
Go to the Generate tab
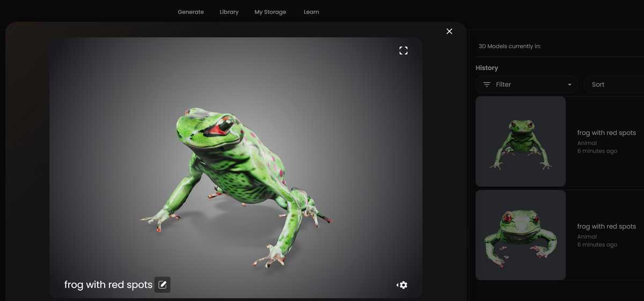click(x=191, y=12)
